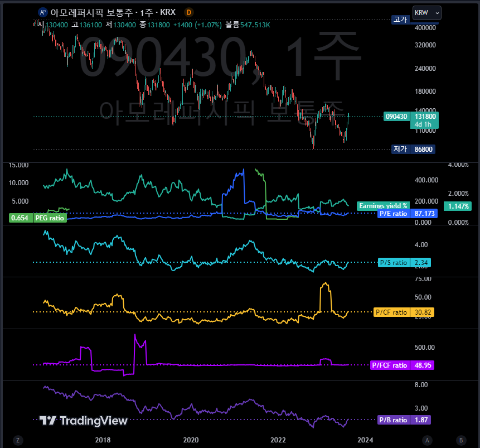This screenshot has height=448, width=480.
Task: Click the 240000 price scale label
Action: (x=425, y=68)
